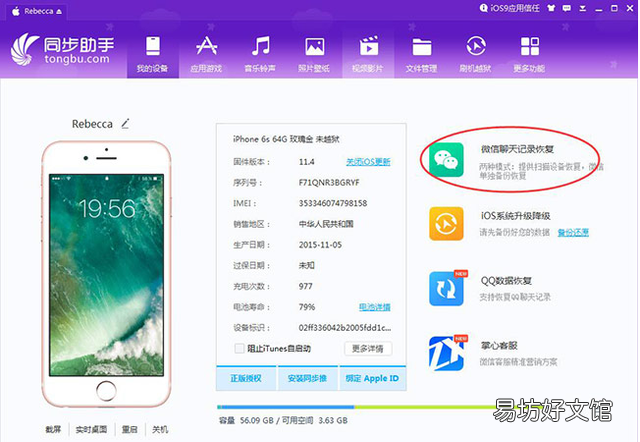The width and height of the screenshot is (640, 442).
Task: Open the 我的设备 (My Device) tab
Action: [x=153, y=54]
